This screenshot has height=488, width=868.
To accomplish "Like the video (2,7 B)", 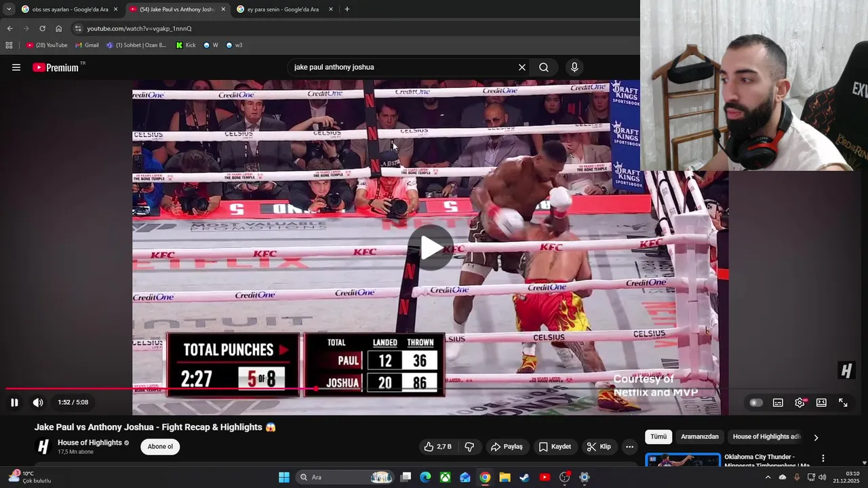I will 437,447.
